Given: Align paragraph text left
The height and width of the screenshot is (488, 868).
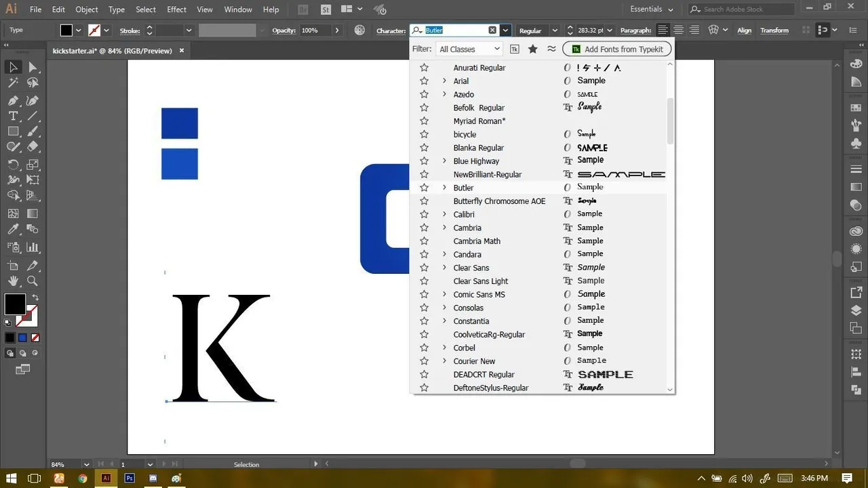Looking at the screenshot, I should coord(663,30).
